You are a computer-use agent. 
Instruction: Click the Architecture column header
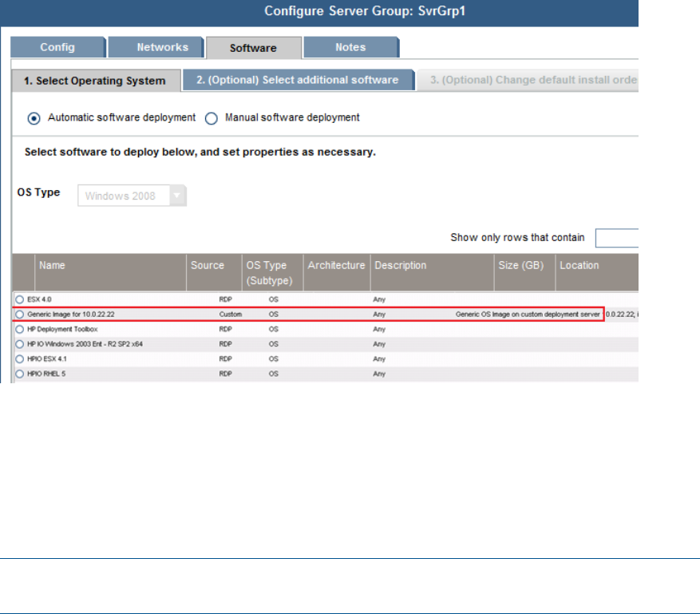tap(336, 265)
